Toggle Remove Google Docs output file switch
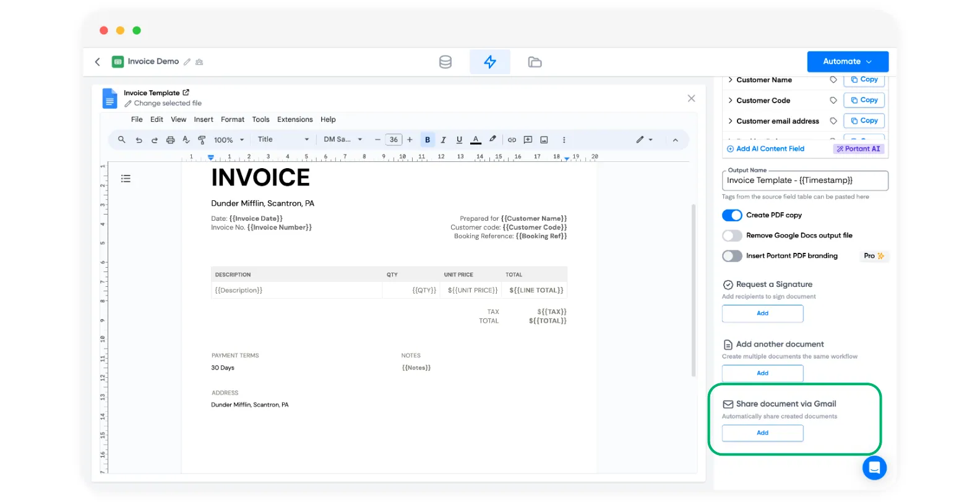This screenshot has height=502, width=980. point(732,236)
